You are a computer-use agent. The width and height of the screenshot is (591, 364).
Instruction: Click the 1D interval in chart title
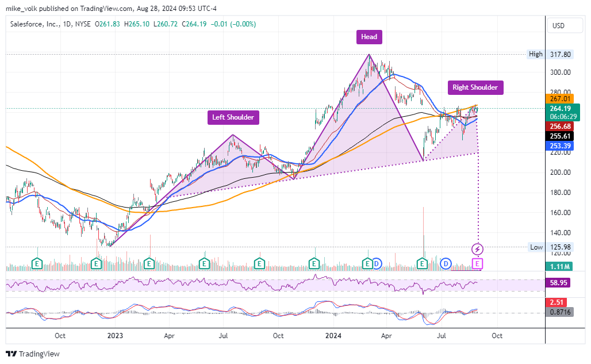[x=67, y=24]
